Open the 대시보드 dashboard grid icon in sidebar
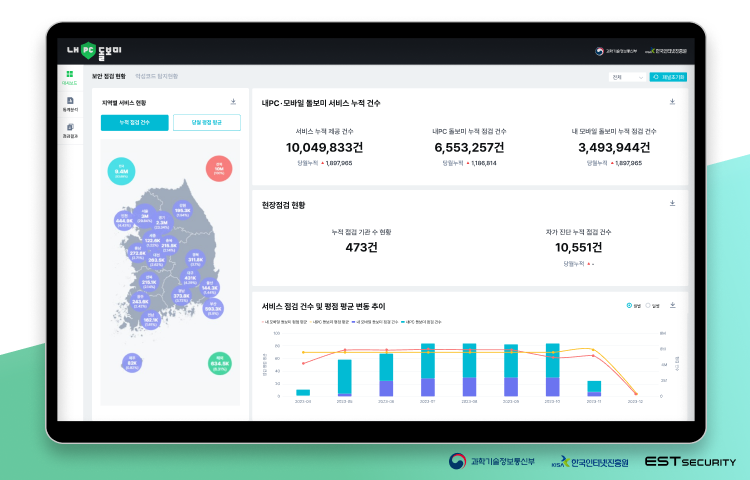750x480 pixels. click(70, 74)
